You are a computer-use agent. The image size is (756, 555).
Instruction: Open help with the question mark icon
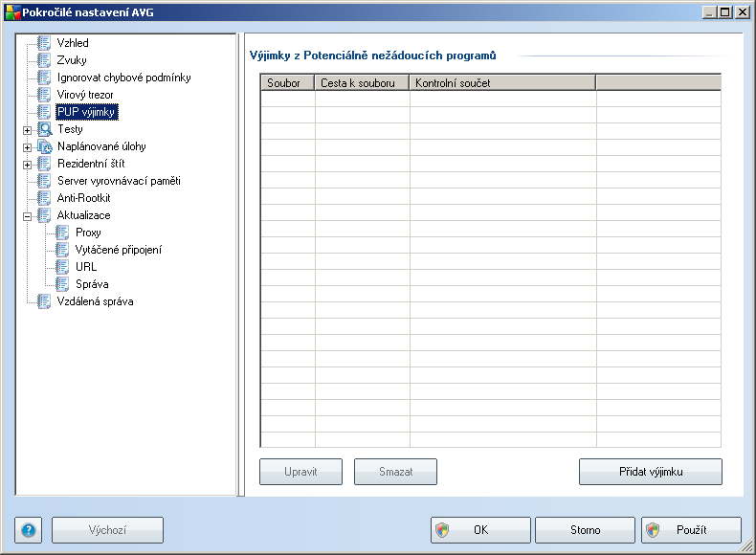29,530
